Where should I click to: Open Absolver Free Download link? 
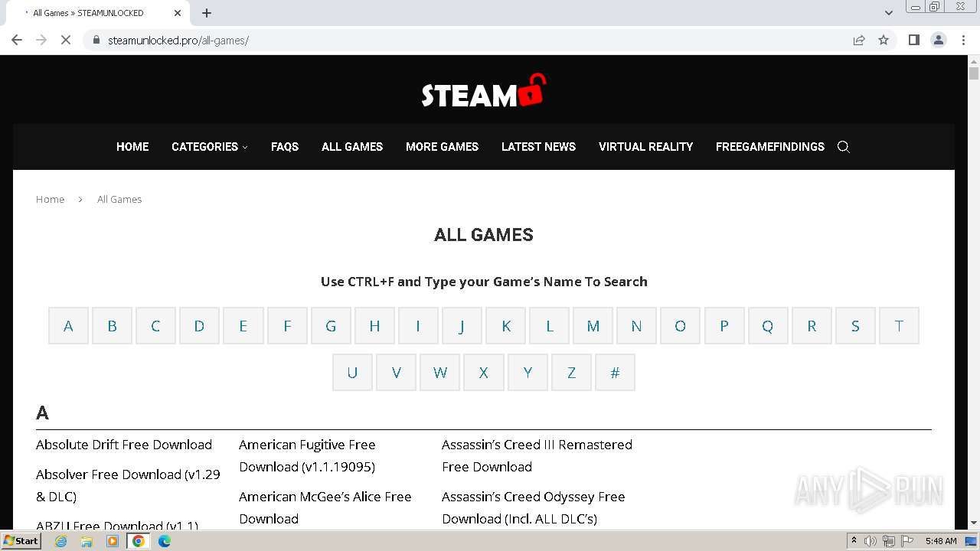(128, 485)
